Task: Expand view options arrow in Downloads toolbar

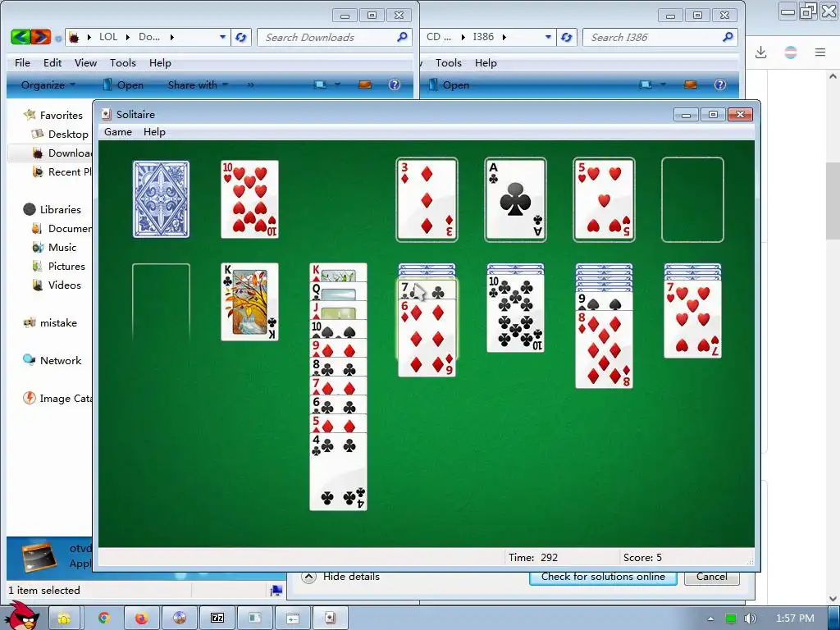Action: (337, 84)
